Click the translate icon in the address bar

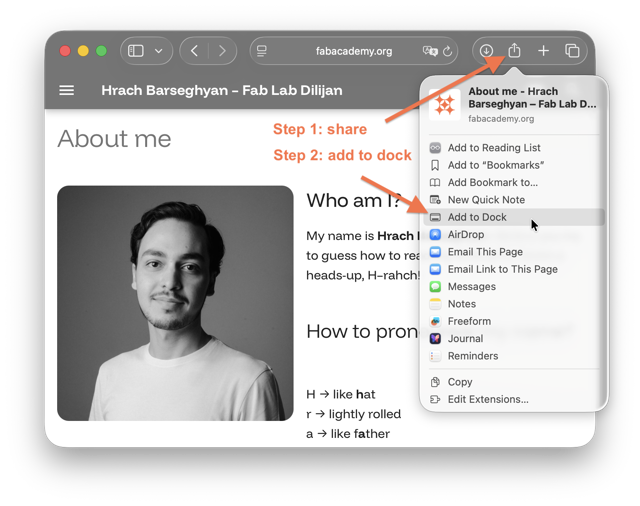pyautogui.click(x=430, y=51)
